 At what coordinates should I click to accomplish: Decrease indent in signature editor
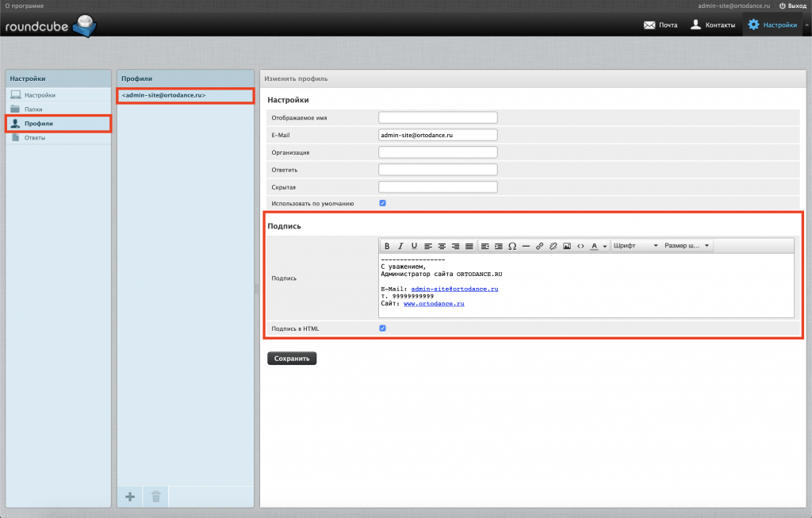[485, 246]
